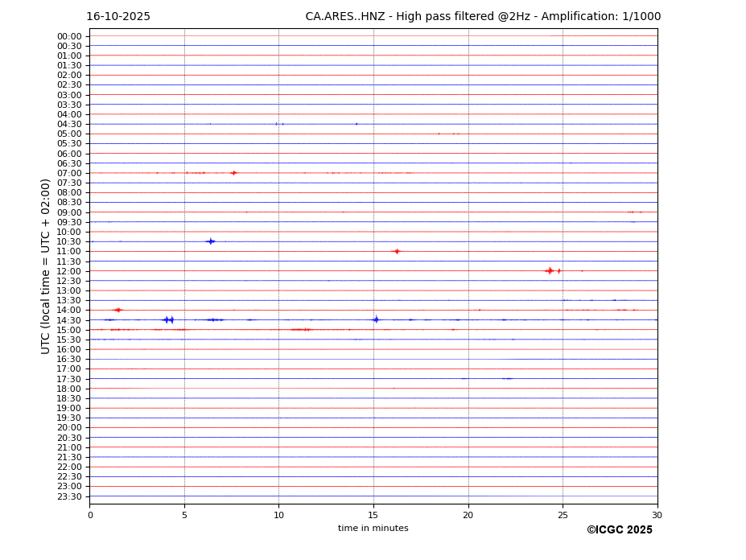The image size is (746, 560).
Task: Click the 0 minute x-axis tick label
Action: pyautogui.click(x=90, y=515)
